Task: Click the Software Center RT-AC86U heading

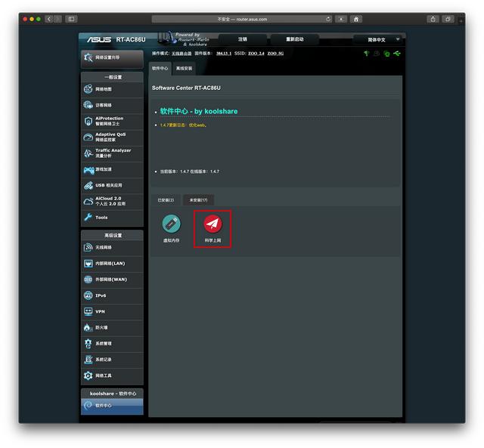Action: [x=186, y=88]
